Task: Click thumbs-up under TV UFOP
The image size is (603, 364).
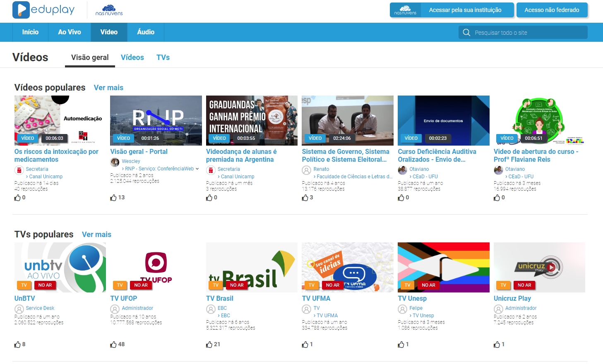Action: click(x=113, y=345)
